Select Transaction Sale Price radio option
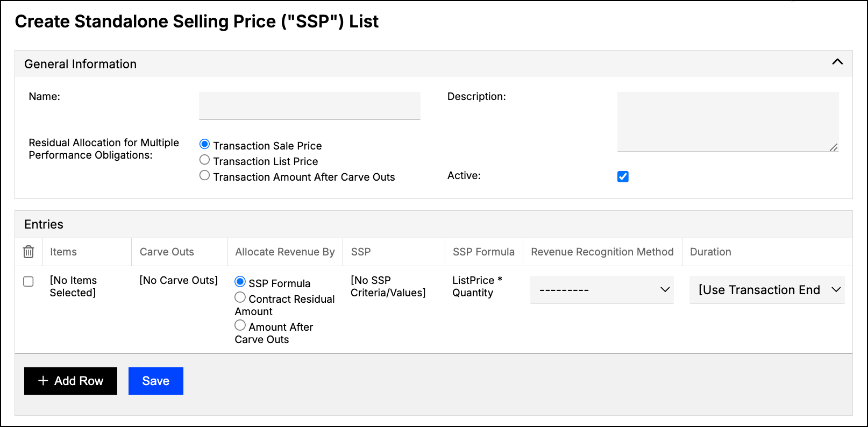 pos(204,144)
